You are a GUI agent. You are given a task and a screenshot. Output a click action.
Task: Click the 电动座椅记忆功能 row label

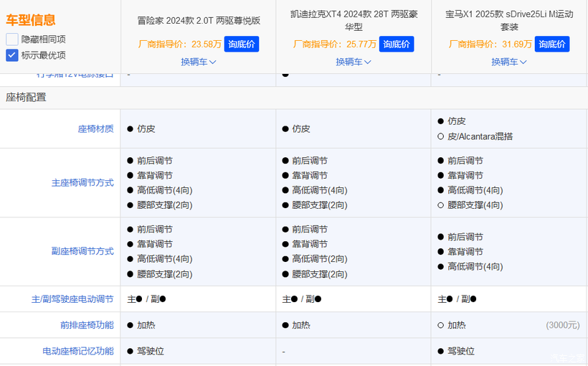[77, 352]
